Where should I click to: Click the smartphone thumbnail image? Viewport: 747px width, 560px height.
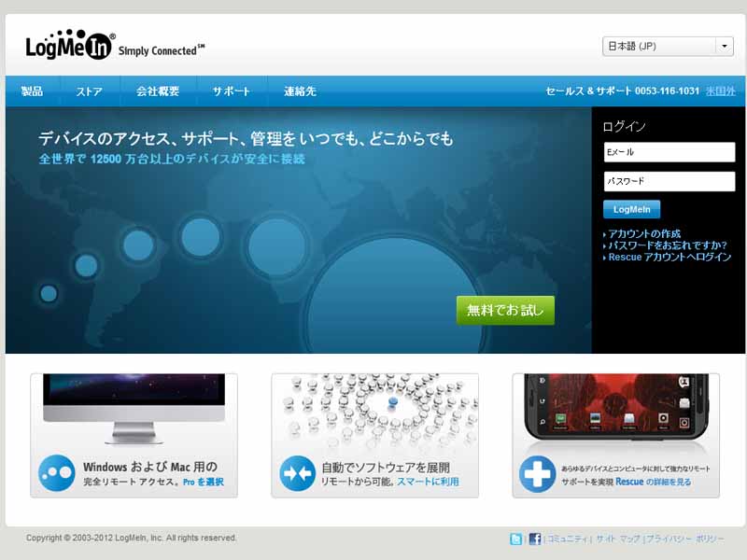pyautogui.click(x=616, y=407)
